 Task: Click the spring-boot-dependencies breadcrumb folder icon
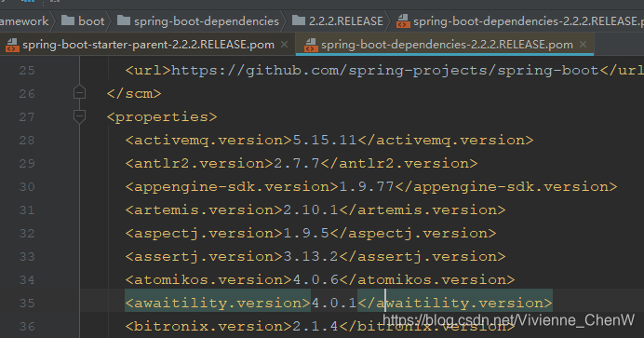(x=124, y=20)
